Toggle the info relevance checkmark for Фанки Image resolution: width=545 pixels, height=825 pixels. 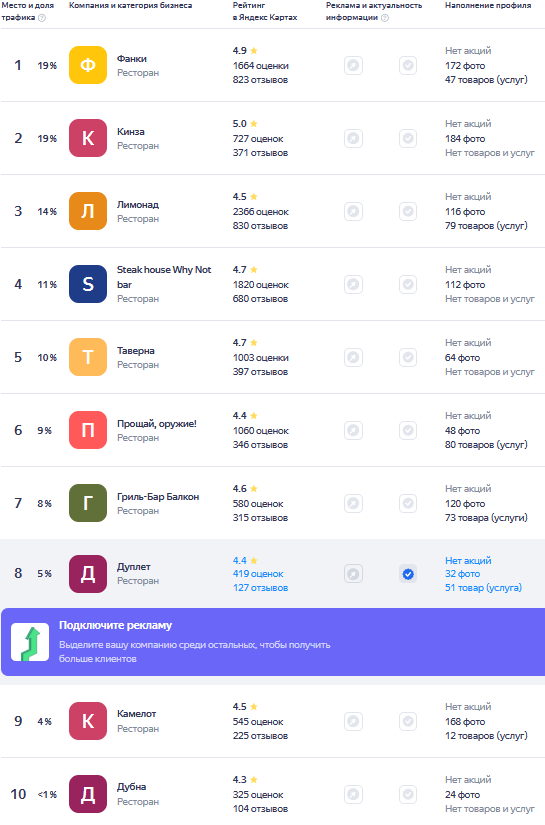(x=408, y=66)
